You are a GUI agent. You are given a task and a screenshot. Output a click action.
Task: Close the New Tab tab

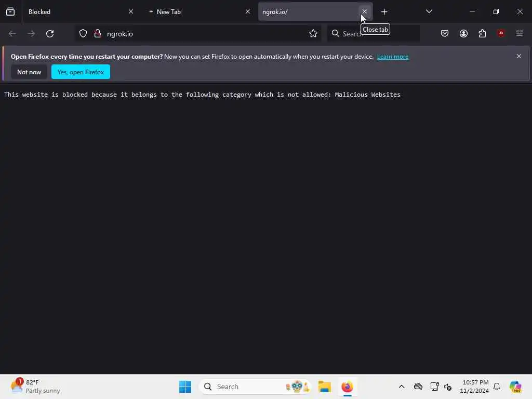click(248, 12)
